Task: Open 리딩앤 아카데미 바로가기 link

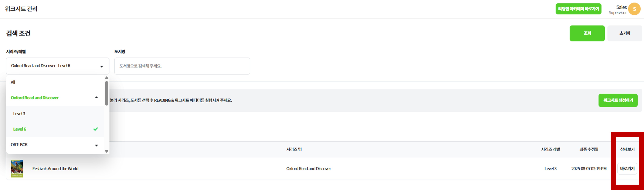Action: pos(578,9)
